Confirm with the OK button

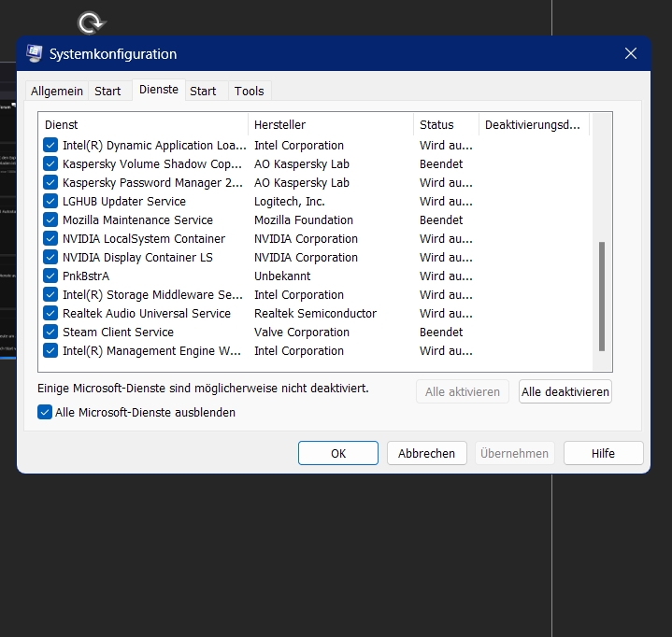[338, 453]
